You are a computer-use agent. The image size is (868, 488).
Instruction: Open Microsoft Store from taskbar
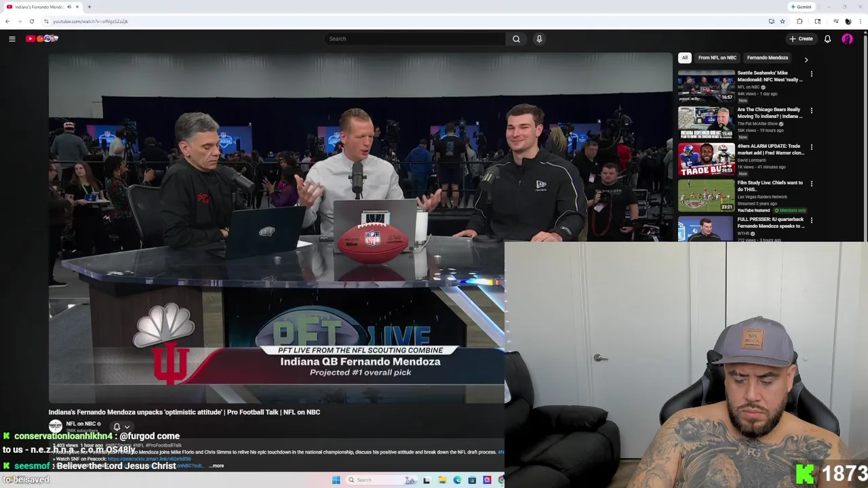[472, 480]
